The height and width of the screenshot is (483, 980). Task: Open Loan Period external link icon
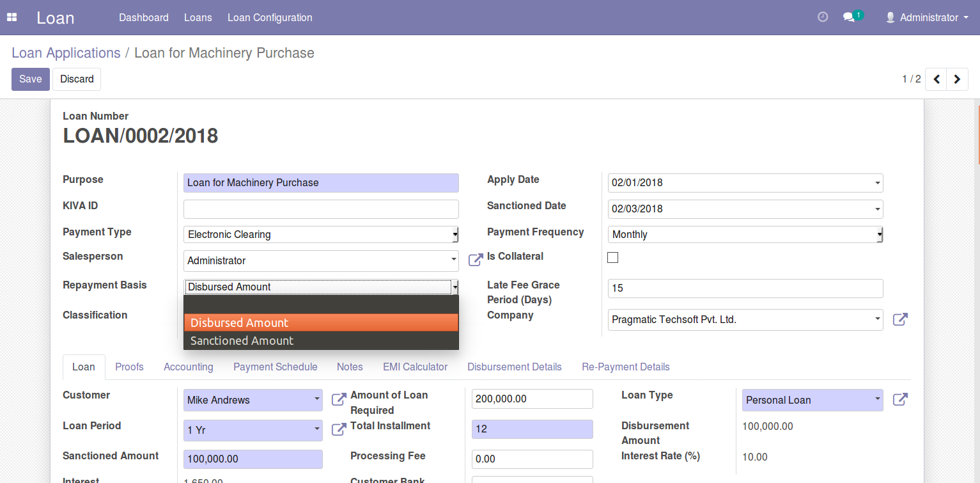(339, 430)
